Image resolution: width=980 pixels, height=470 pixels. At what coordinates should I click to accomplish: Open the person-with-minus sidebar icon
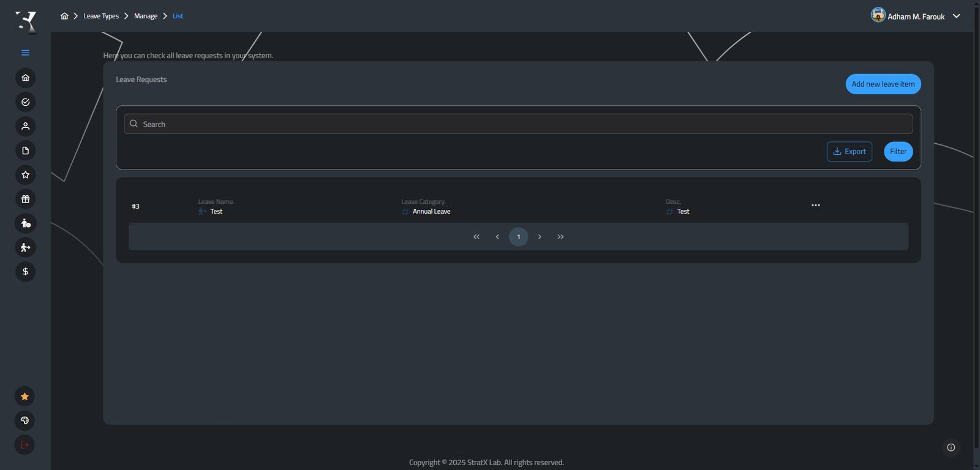pyautogui.click(x=26, y=223)
